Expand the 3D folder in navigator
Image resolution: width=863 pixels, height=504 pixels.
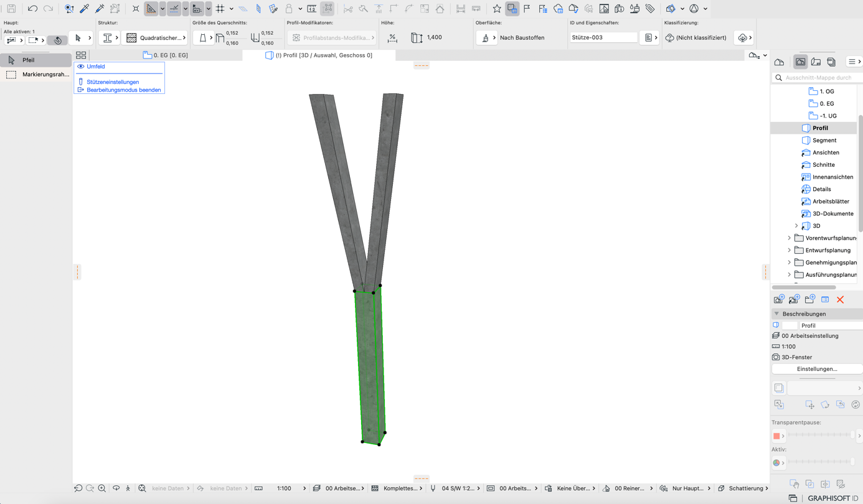pos(796,226)
